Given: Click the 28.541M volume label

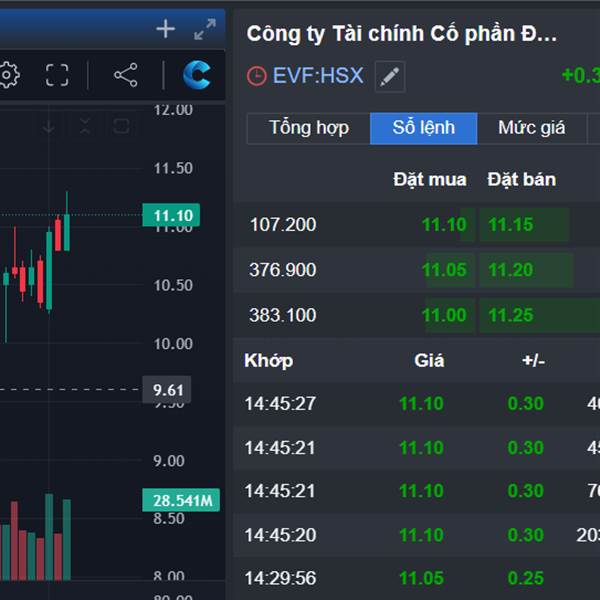Looking at the screenshot, I should 184,500.
